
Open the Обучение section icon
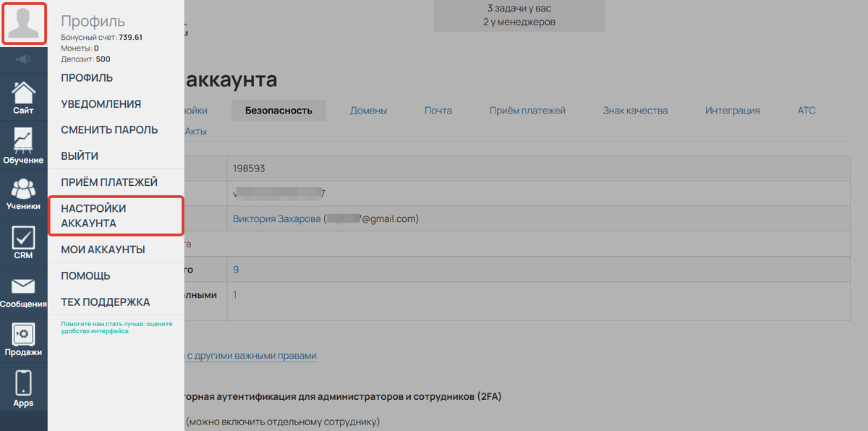tap(23, 145)
